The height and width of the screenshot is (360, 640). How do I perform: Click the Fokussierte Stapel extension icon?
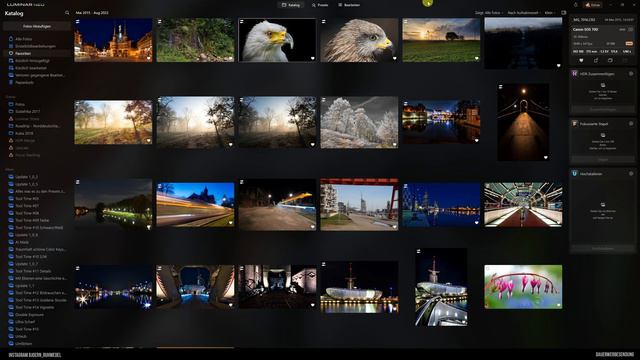[575, 123]
